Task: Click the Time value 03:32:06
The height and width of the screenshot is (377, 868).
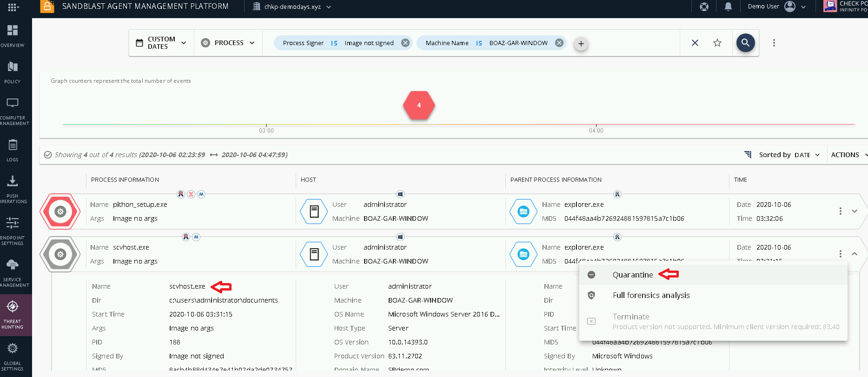Action: pos(769,218)
